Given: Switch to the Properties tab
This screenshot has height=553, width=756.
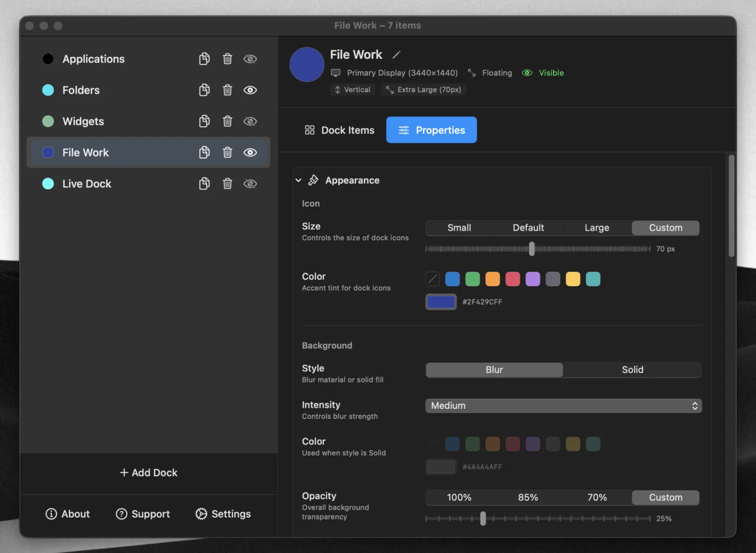Looking at the screenshot, I should pyautogui.click(x=431, y=130).
